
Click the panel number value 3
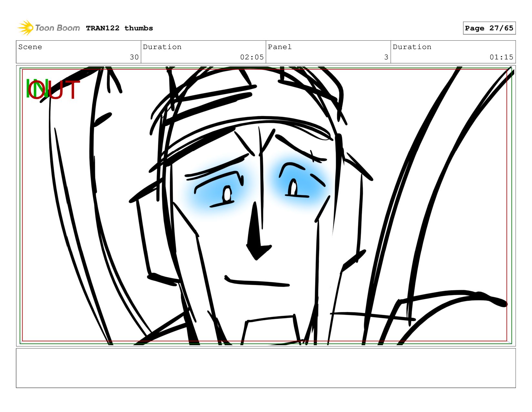pos(386,57)
